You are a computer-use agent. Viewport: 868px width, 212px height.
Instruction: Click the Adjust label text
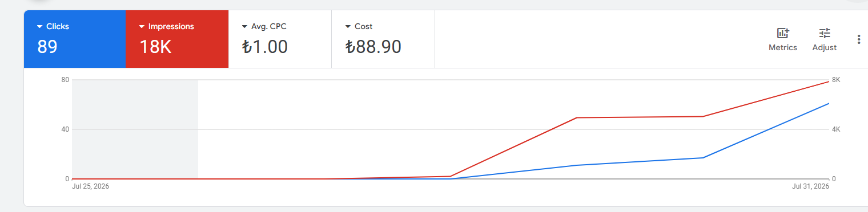[825, 48]
